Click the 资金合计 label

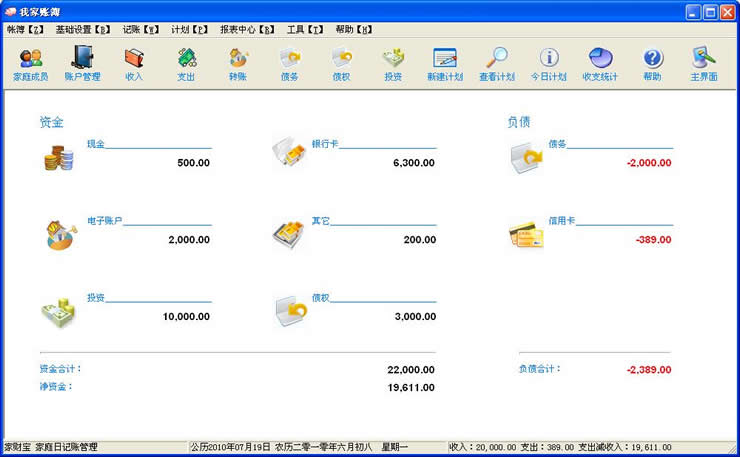point(60,369)
